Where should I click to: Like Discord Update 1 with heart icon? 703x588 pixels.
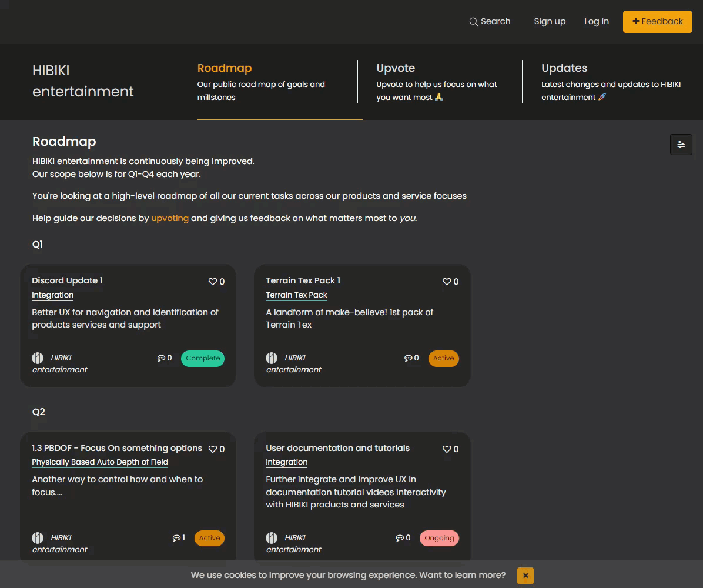point(213,281)
